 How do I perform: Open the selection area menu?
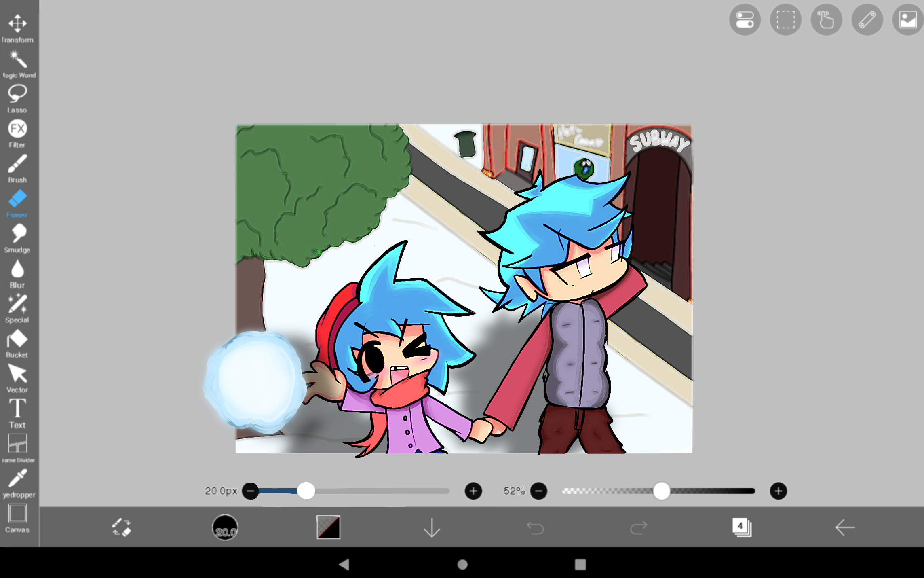[x=785, y=19]
